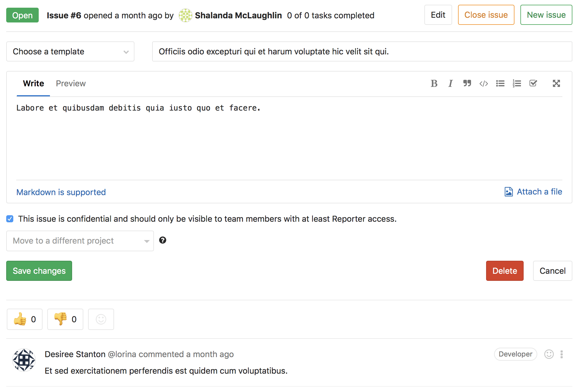Open the help tooltip next to project mover
The width and height of the screenshot is (578, 392).
pyautogui.click(x=163, y=240)
